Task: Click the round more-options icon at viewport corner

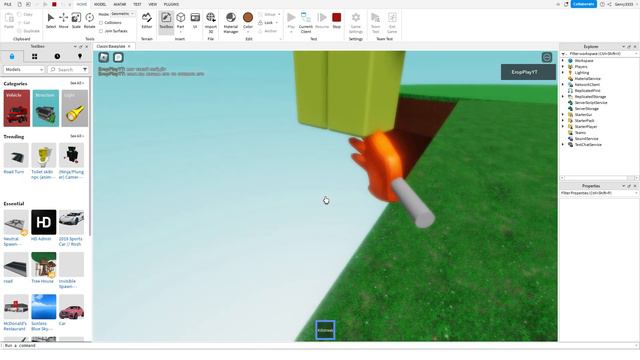Action: point(547,58)
